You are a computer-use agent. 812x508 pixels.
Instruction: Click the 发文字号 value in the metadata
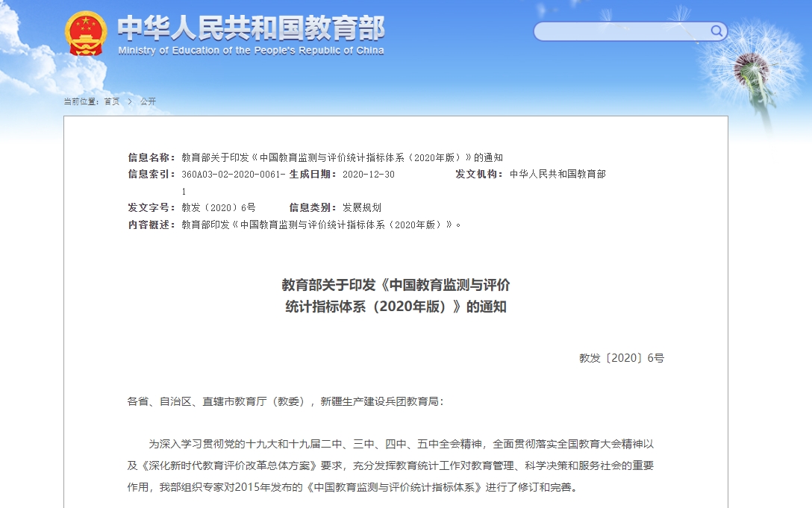click(218, 207)
